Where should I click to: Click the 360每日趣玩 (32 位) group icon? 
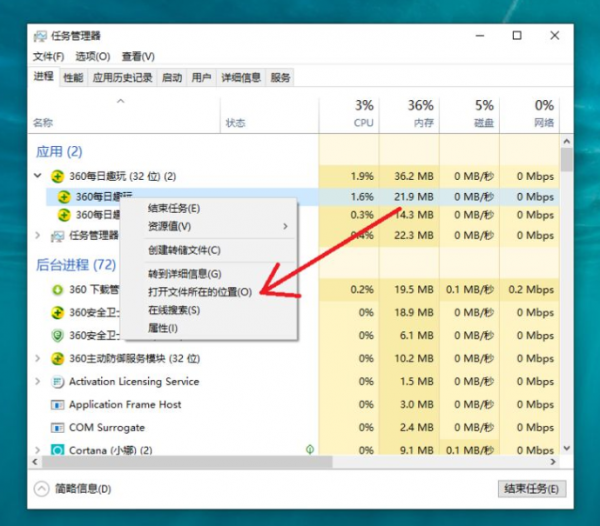[57, 176]
